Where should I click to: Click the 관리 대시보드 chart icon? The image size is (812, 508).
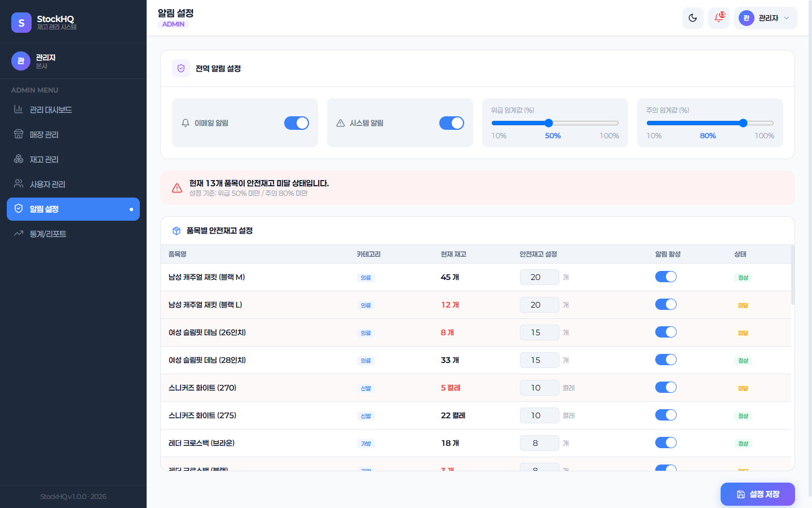pyautogui.click(x=19, y=110)
